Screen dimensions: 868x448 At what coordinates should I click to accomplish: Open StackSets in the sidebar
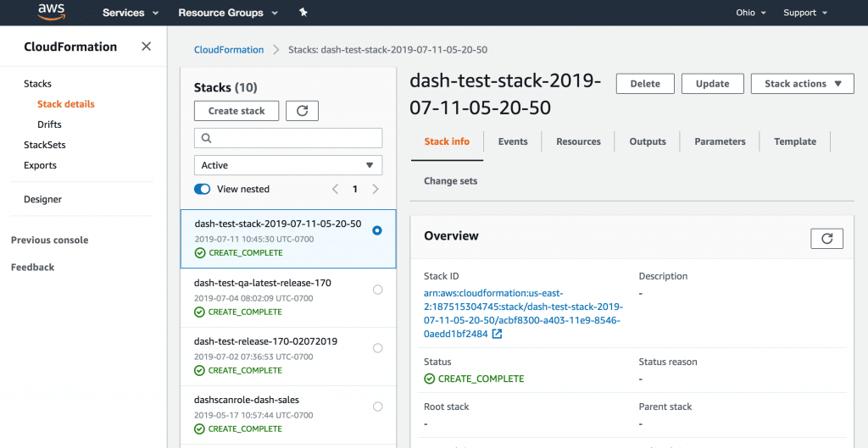coord(44,145)
